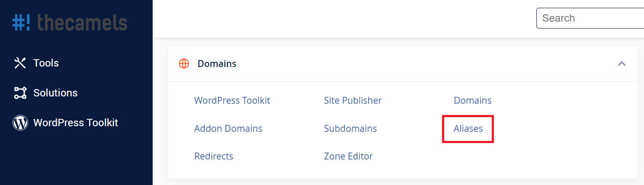
Task: Open the Tools sidebar menu item
Action: point(46,63)
